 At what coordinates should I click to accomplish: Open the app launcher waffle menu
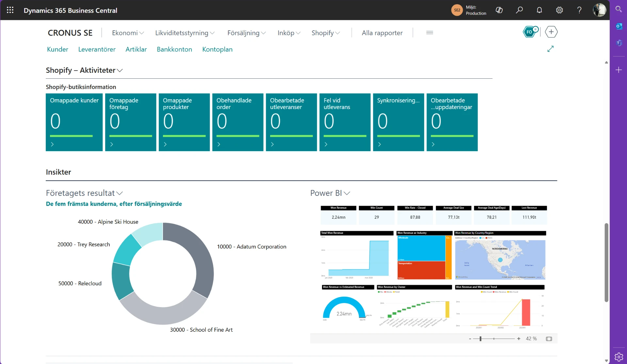coord(10,10)
